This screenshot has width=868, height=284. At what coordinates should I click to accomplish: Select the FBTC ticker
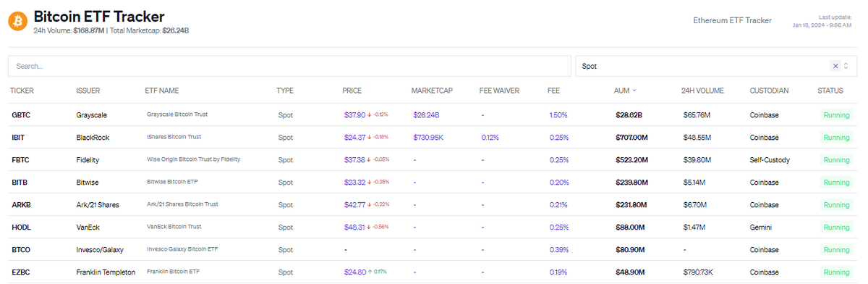click(x=20, y=160)
